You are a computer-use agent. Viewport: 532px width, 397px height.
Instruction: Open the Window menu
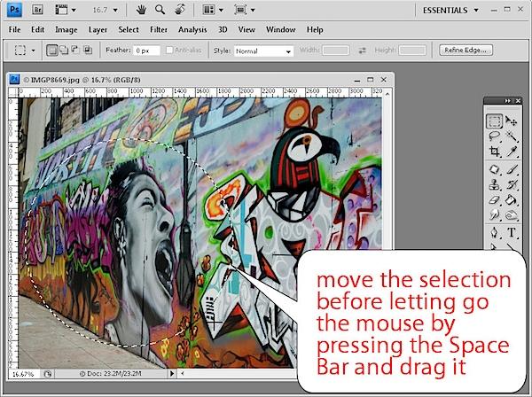280,30
